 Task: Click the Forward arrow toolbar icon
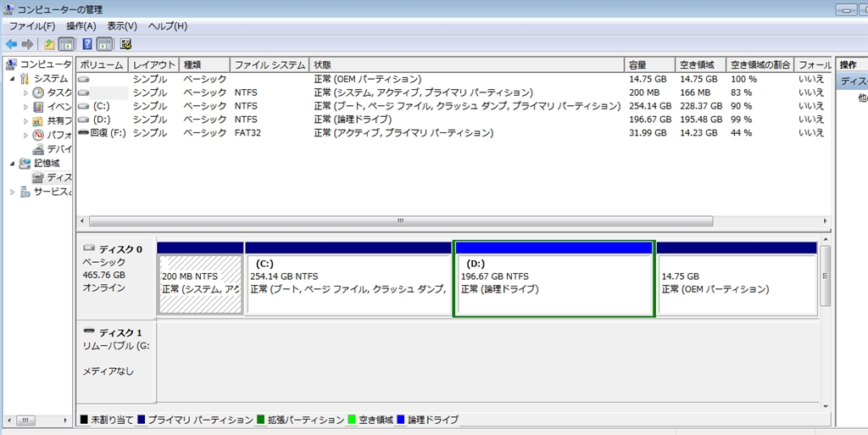point(26,44)
